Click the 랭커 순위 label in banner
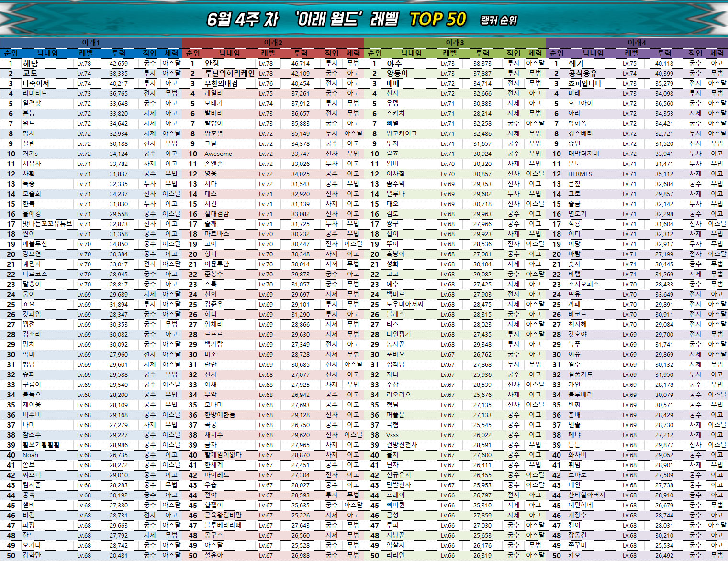 [498, 21]
